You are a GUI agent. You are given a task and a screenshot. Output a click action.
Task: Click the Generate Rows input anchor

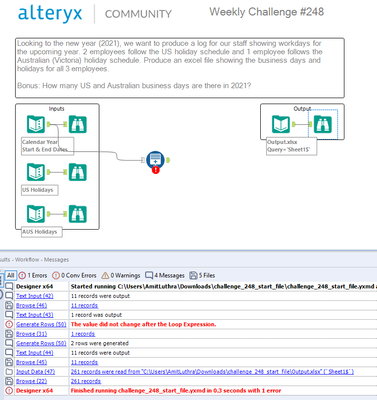click(x=143, y=160)
